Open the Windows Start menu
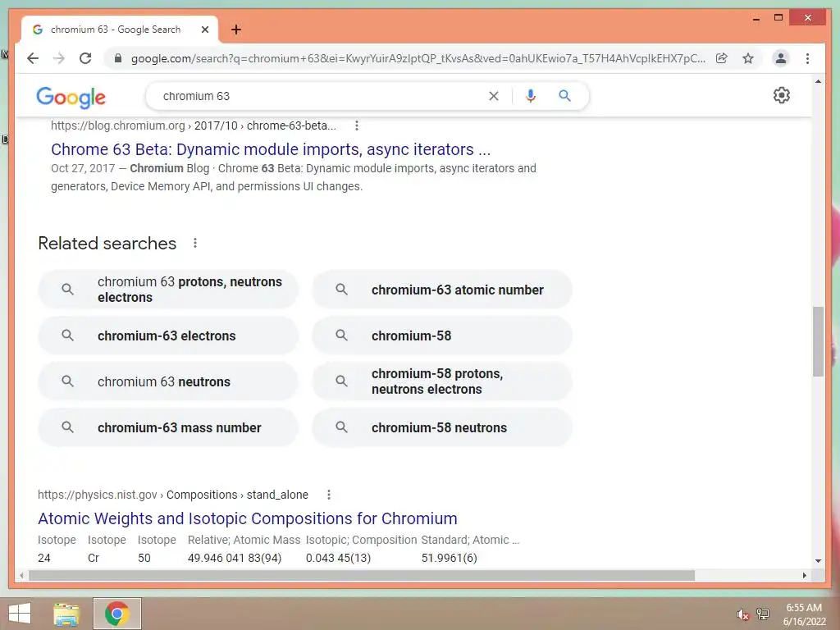The height and width of the screenshot is (630, 840). click(20, 614)
